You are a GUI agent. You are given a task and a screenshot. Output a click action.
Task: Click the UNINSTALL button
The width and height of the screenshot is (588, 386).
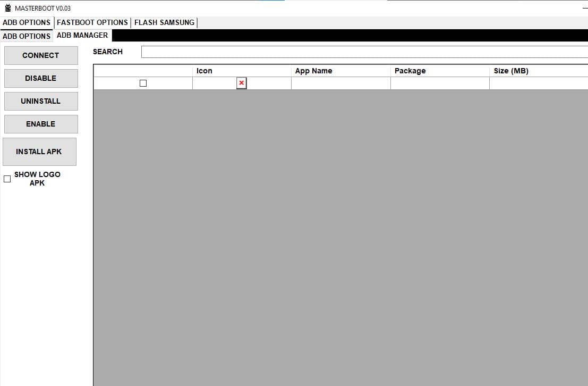click(x=41, y=101)
